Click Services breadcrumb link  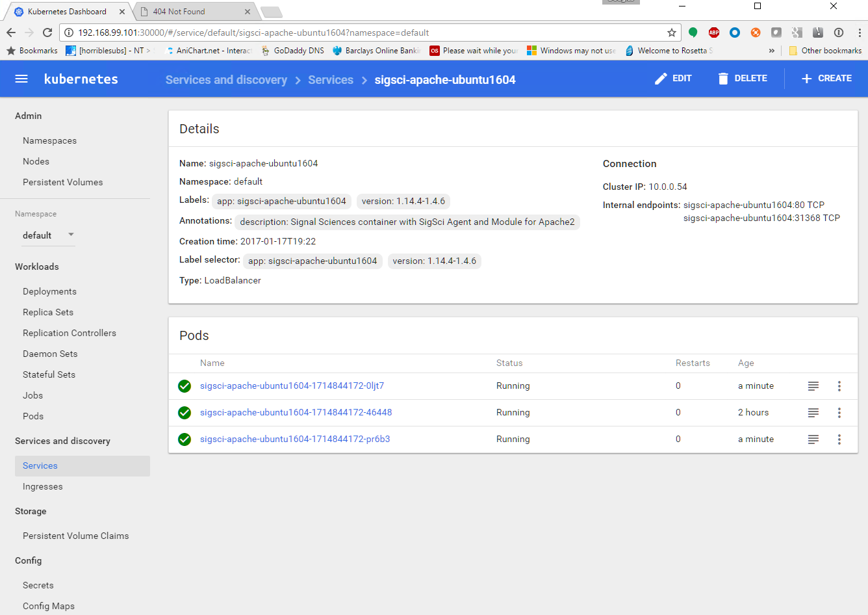(x=331, y=79)
